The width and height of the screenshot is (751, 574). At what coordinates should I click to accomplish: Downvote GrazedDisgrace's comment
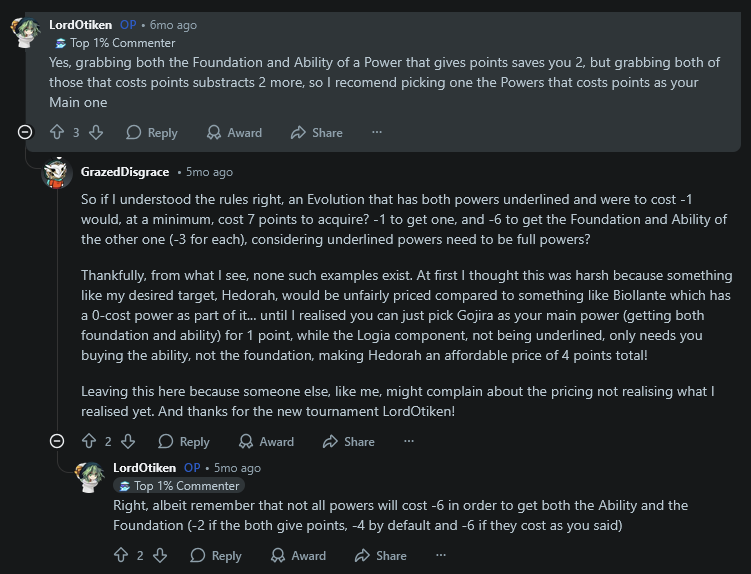(x=128, y=441)
